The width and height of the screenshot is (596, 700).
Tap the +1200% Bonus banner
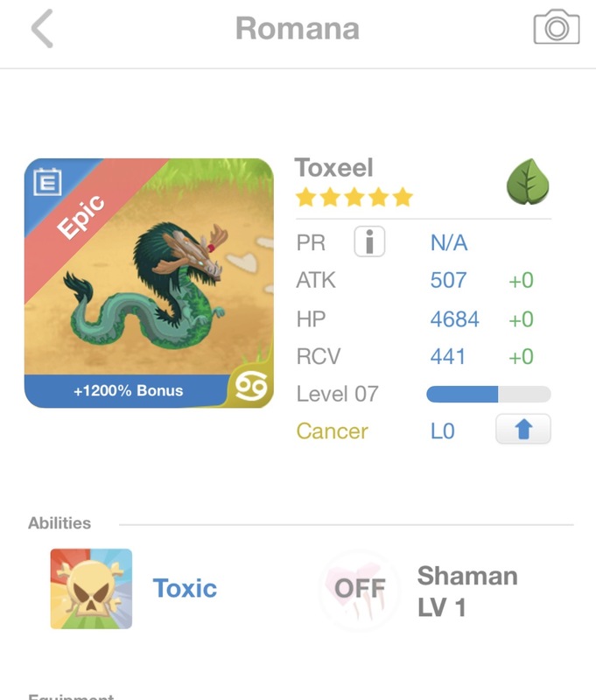[x=128, y=391]
